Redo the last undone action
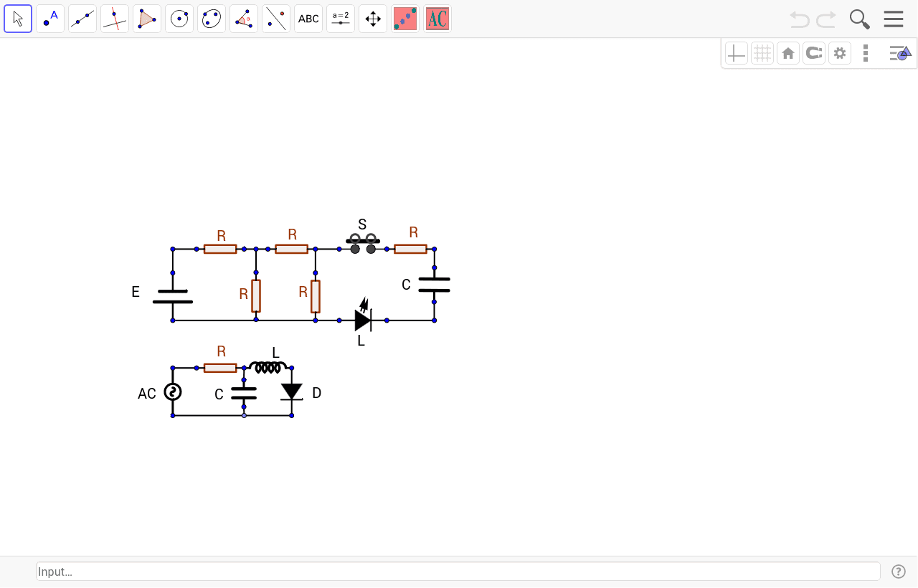This screenshot has height=588, width=918. click(826, 19)
